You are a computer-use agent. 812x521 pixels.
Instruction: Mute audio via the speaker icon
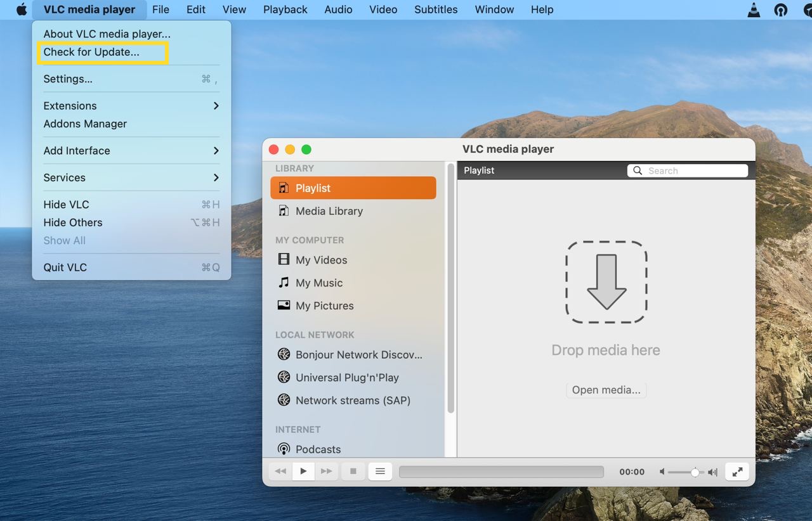(x=662, y=472)
